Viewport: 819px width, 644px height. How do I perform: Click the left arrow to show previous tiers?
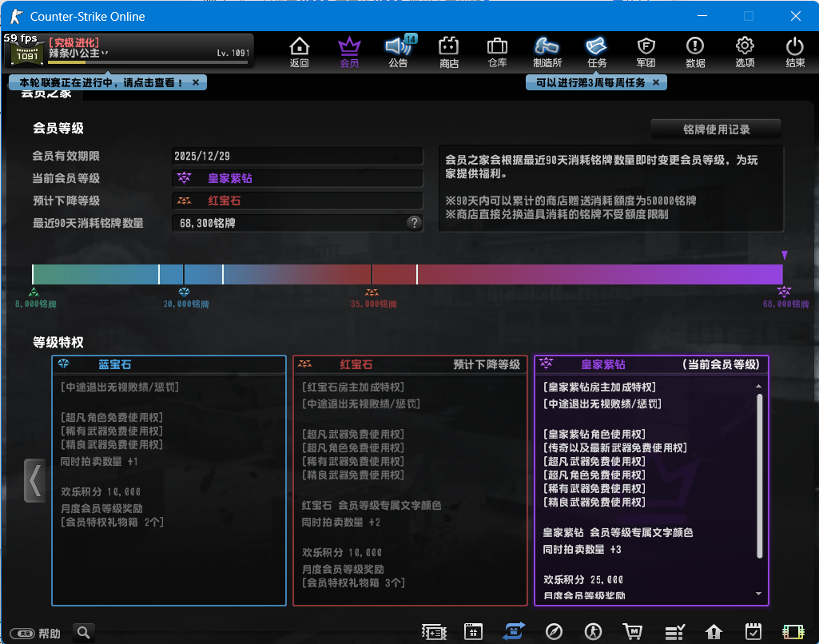coord(34,480)
